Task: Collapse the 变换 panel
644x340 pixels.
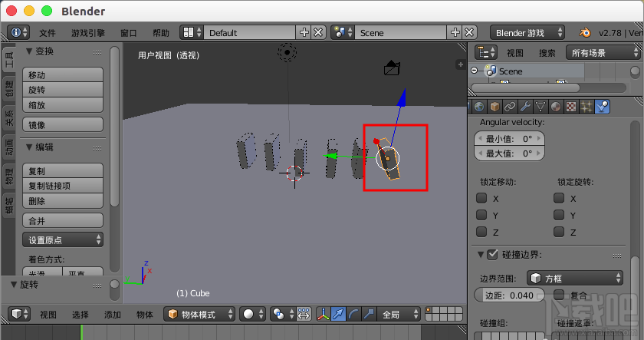Action: (29, 51)
